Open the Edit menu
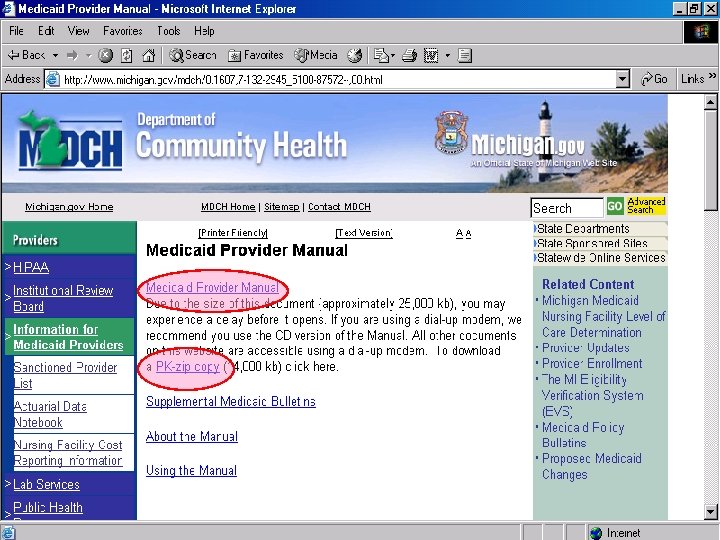The height and width of the screenshot is (540, 720). click(46, 31)
